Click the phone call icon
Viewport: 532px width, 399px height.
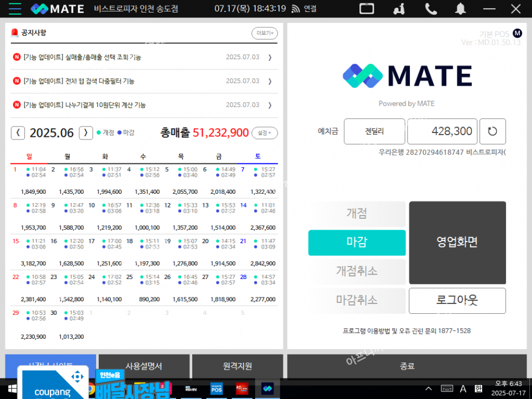click(431, 9)
